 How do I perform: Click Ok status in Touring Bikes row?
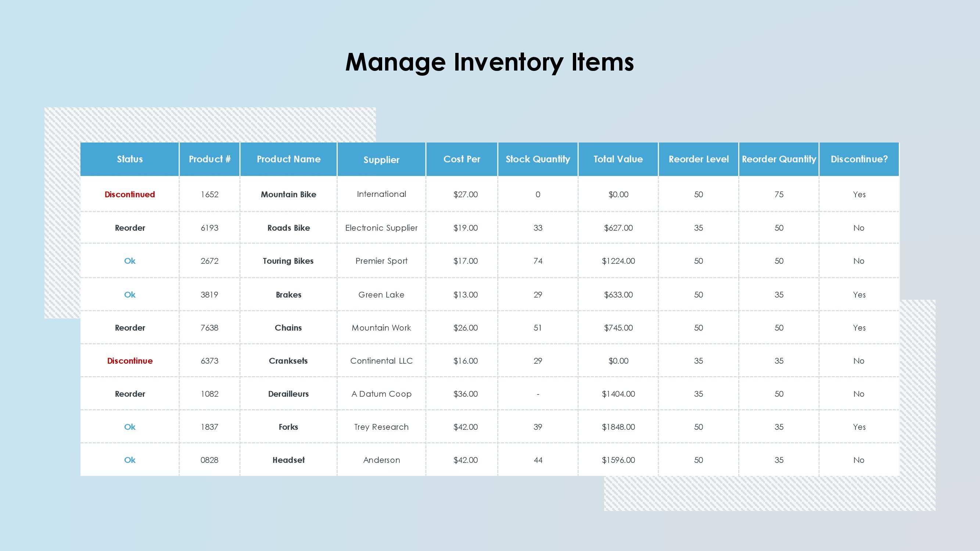coord(130,261)
